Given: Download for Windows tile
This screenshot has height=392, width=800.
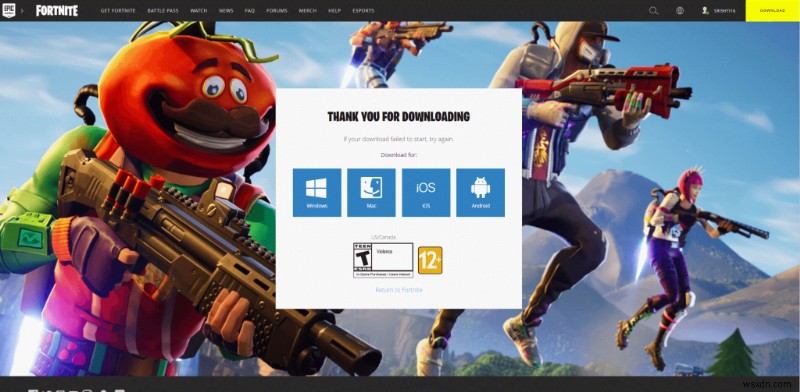Looking at the screenshot, I should coord(317,193).
